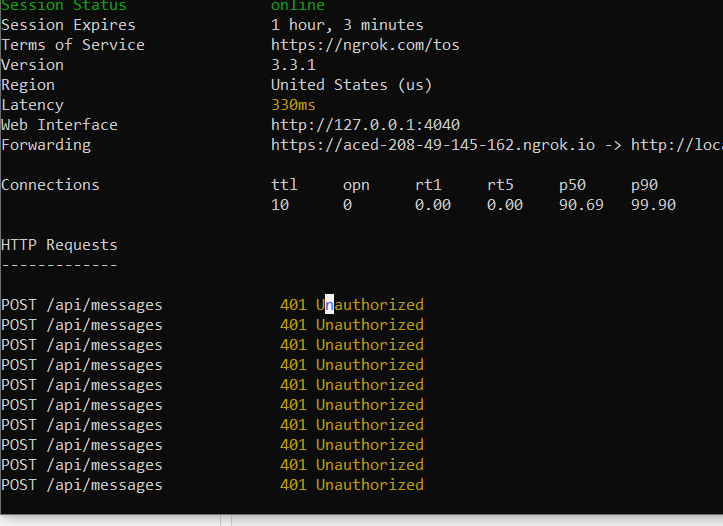Click the 'Web Interface' label
This screenshot has width=723, height=526.
click(x=59, y=125)
